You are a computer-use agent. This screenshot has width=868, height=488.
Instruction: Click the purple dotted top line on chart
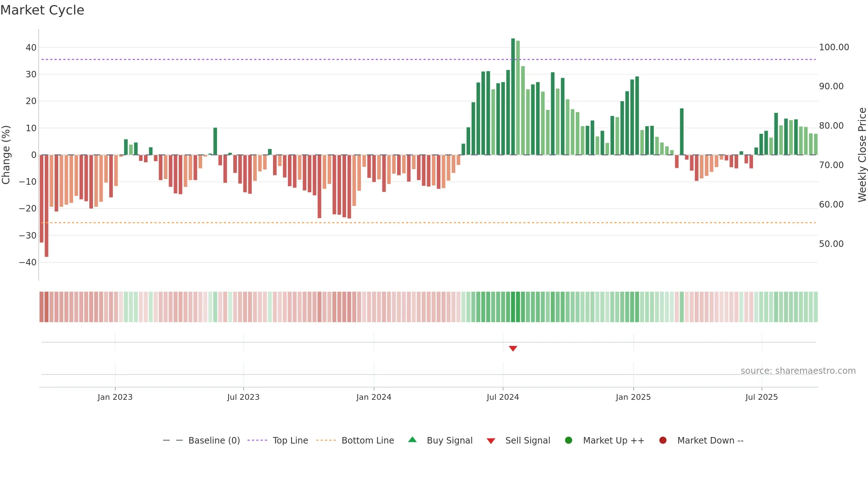429,59
